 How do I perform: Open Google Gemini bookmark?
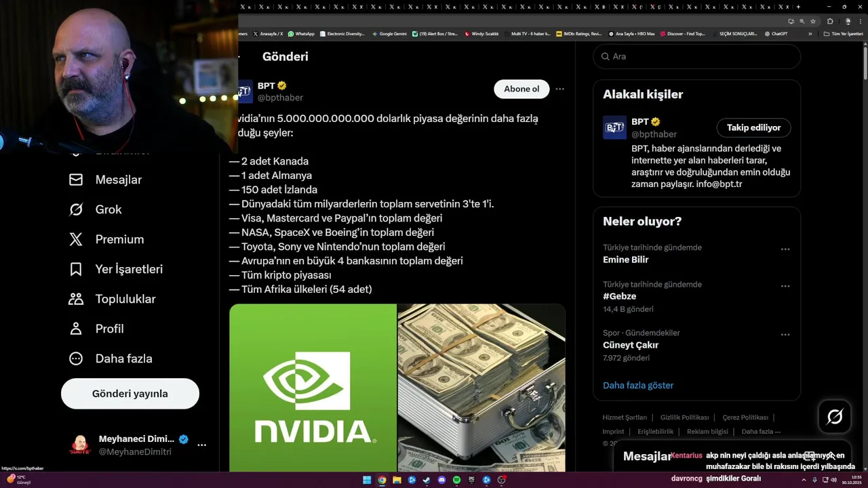pyautogui.click(x=389, y=33)
